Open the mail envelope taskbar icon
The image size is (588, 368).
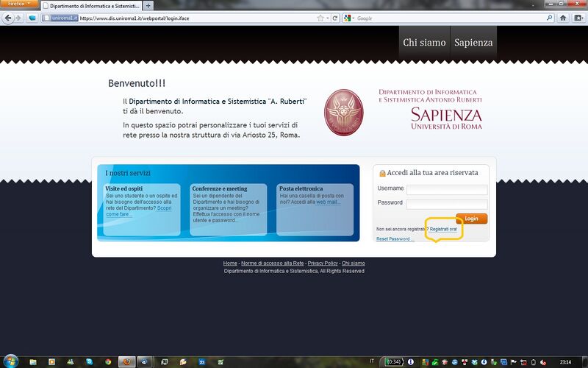pyautogui.click(x=183, y=362)
